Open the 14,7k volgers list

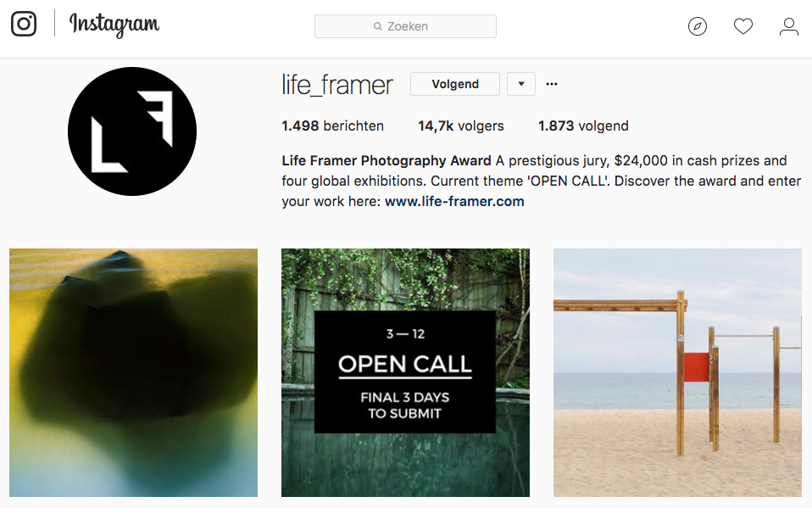[x=461, y=126]
